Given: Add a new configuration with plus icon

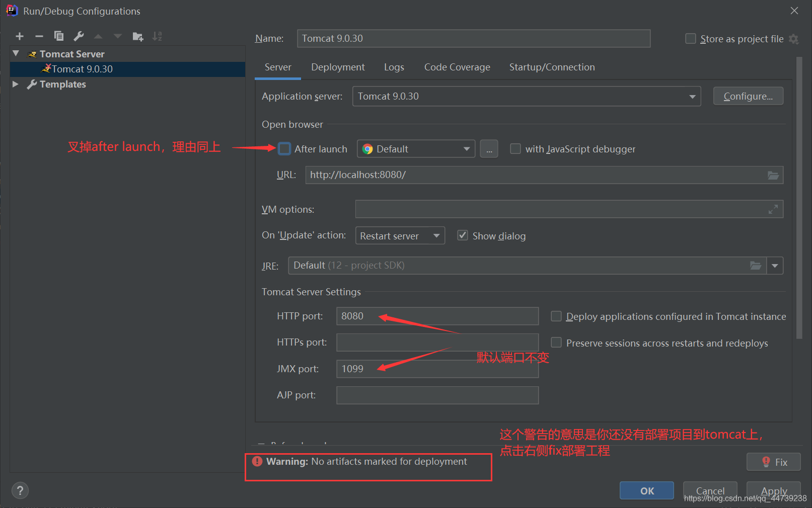Looking at the screenshot, I should (x=20, y=36).
